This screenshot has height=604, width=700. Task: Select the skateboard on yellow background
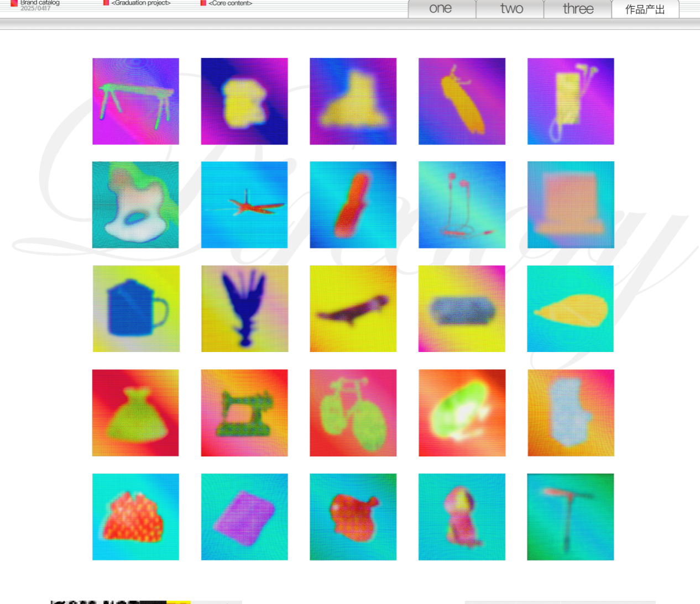click(x=353, y=309)
